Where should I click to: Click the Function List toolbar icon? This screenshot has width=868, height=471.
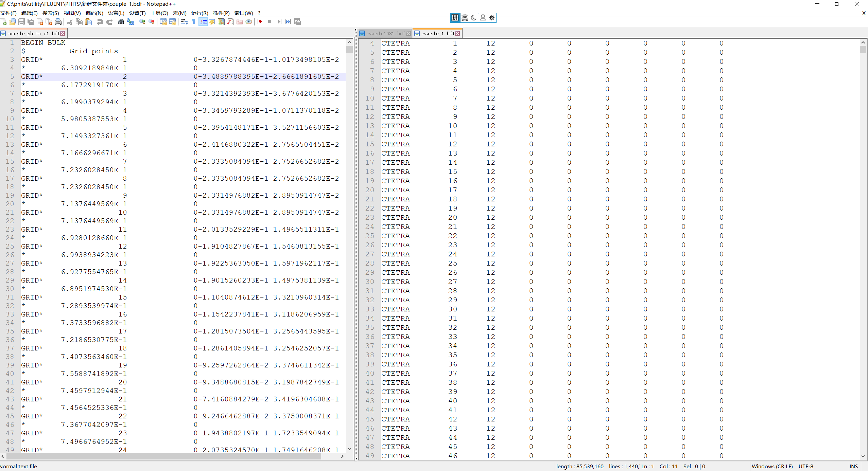[x=230, y=22]
